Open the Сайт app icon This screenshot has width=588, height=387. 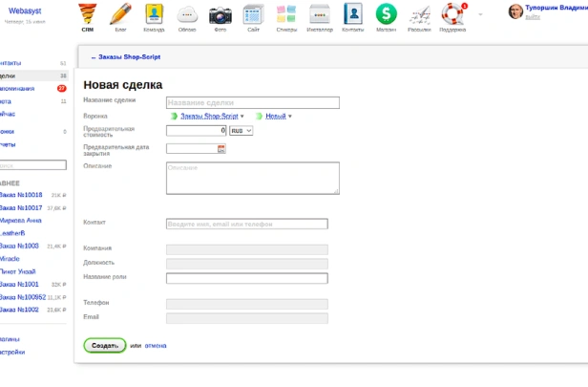click(x=253, y=14)
